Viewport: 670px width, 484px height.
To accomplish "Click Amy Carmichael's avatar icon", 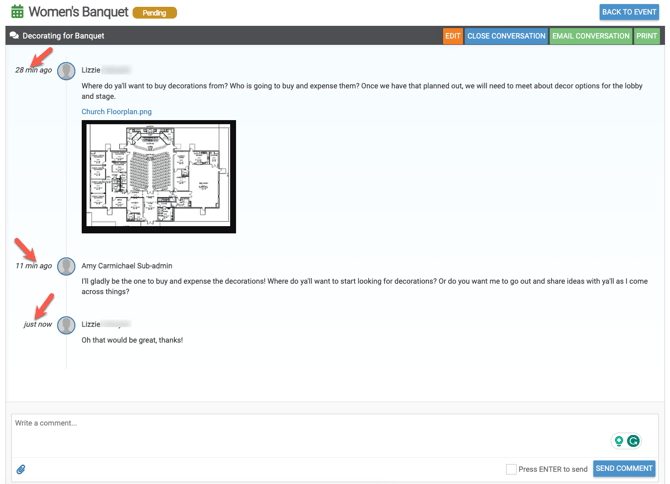I will point(66,266).
